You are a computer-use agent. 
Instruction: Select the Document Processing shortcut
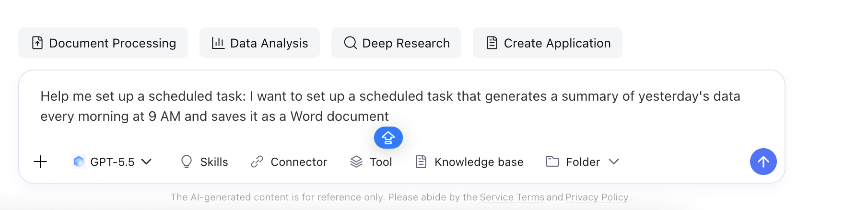(x=103, y=43)
